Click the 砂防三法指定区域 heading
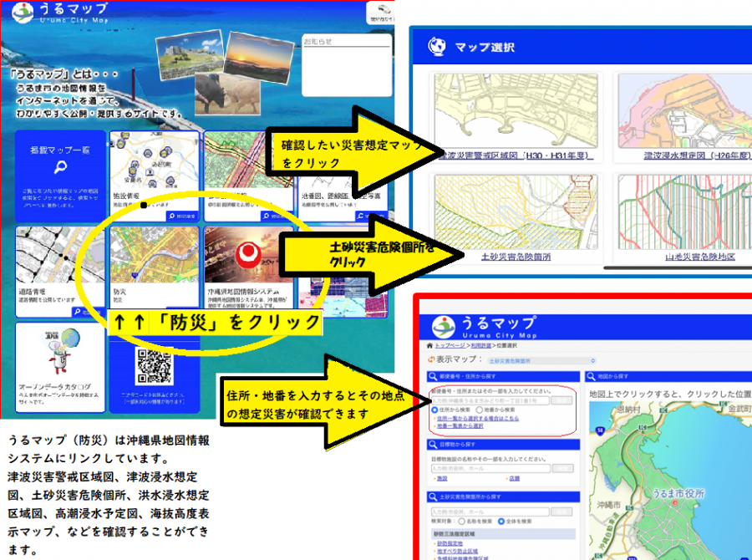752x560 pixels. 455,534
